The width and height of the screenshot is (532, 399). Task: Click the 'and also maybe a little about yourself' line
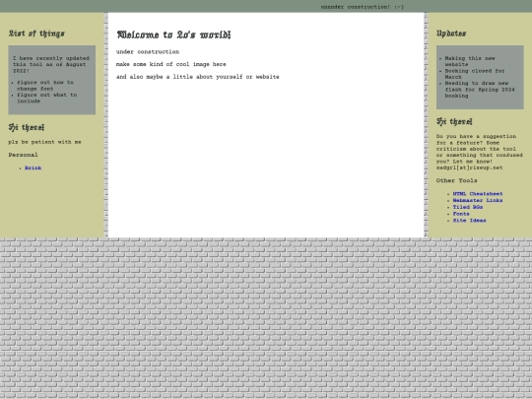(198, 77)
